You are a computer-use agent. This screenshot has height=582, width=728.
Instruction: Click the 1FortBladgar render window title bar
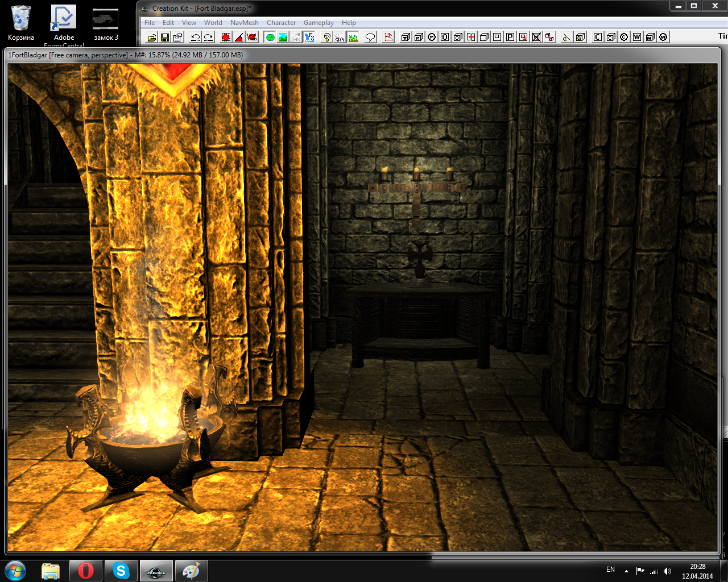[x=362, y=55]
